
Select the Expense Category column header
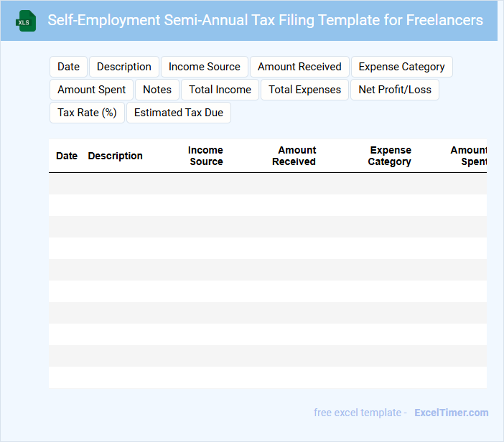(x=390, y=156)
